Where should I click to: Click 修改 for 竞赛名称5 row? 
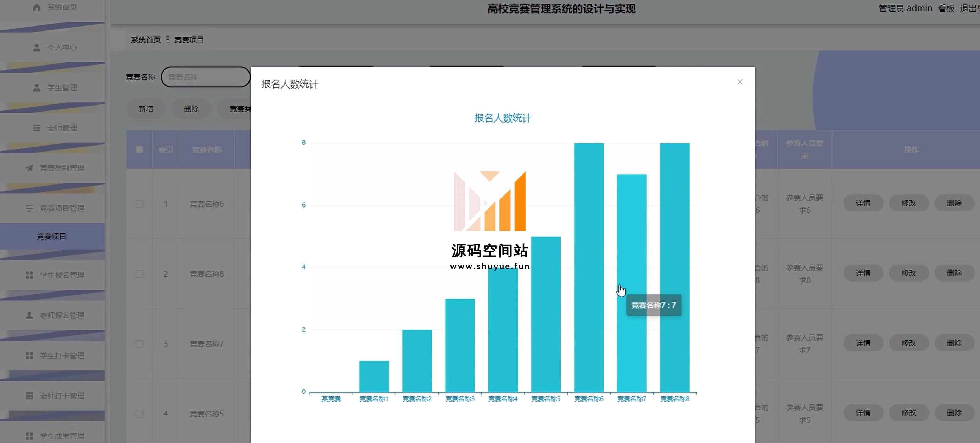point(909,413)
